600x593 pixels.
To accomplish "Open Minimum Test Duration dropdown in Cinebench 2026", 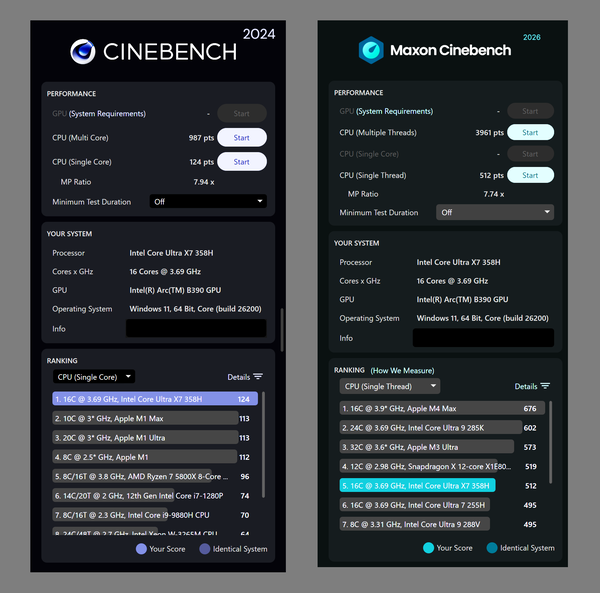I will tap(495, 212).
